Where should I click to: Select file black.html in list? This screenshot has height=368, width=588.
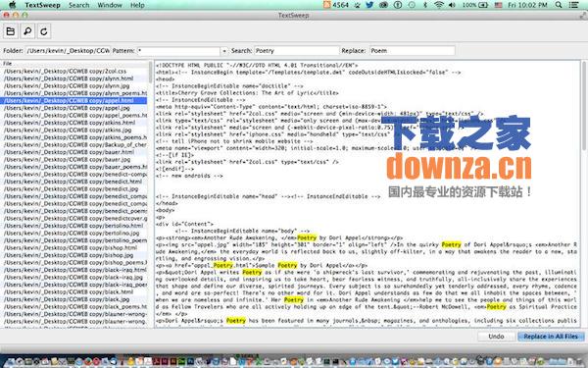73,291
